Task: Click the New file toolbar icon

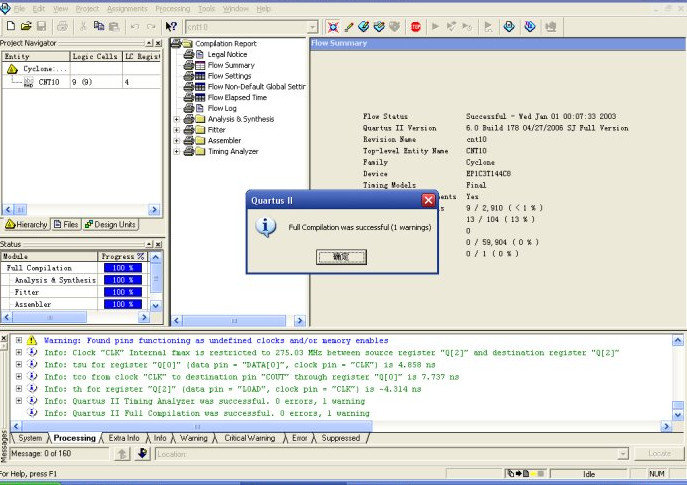Action: 11,26
